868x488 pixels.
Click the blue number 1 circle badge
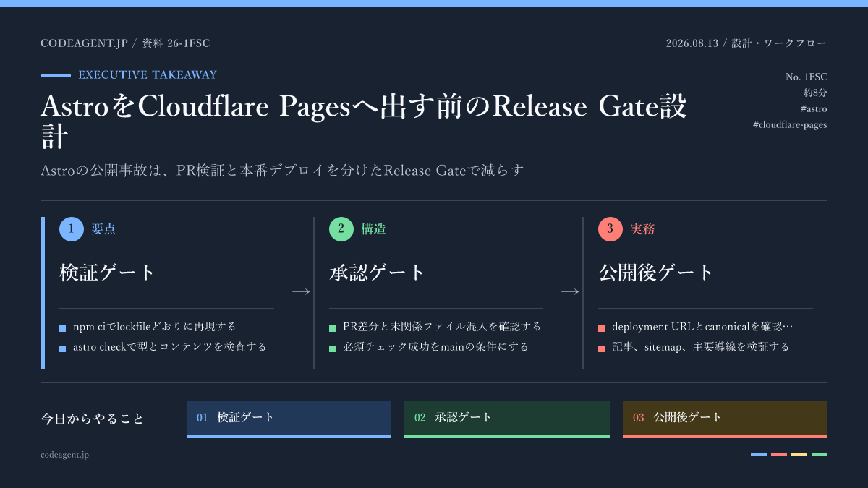pyautogui.click(x=71, y=229)
